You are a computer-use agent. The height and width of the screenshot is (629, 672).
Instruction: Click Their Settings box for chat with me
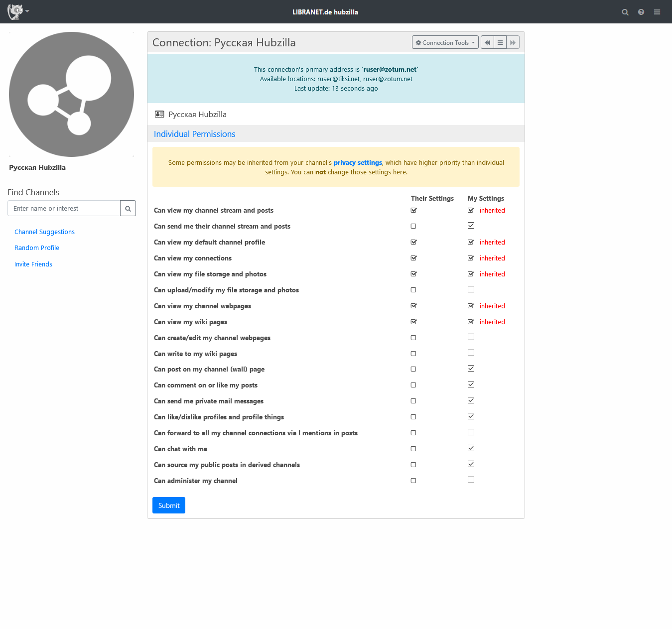pyautogui.click(x=413, y=449)
